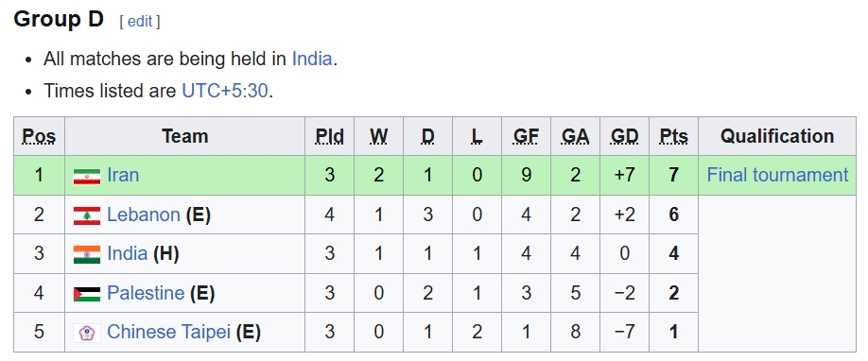The image size is (868, 361).
Task: Click the Group D section heading
Action: click(59, 20)
